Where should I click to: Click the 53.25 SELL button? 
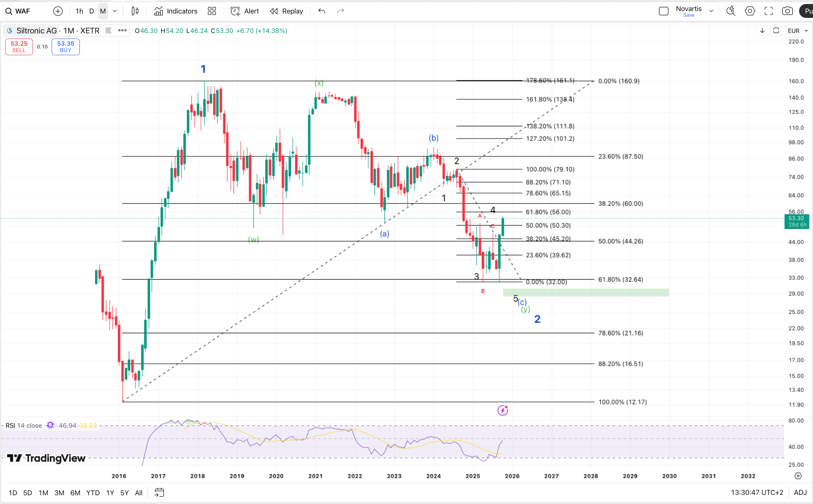click(19, 46)
